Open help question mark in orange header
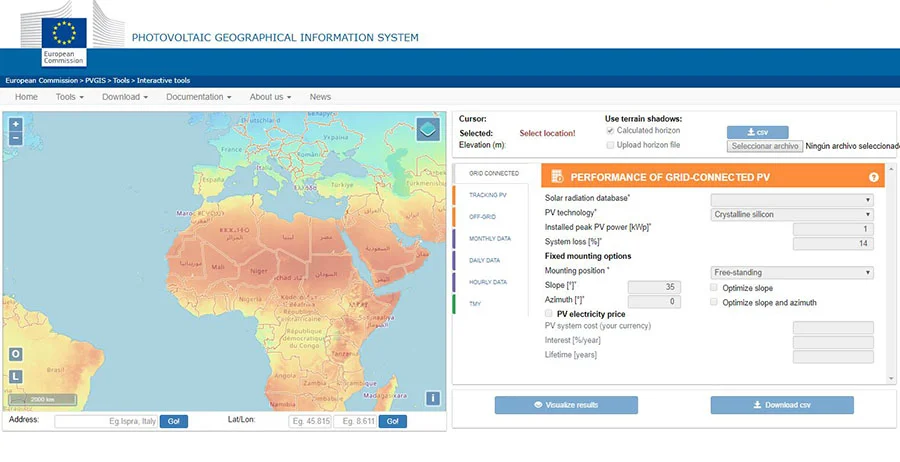 click(x=874, y=177)
